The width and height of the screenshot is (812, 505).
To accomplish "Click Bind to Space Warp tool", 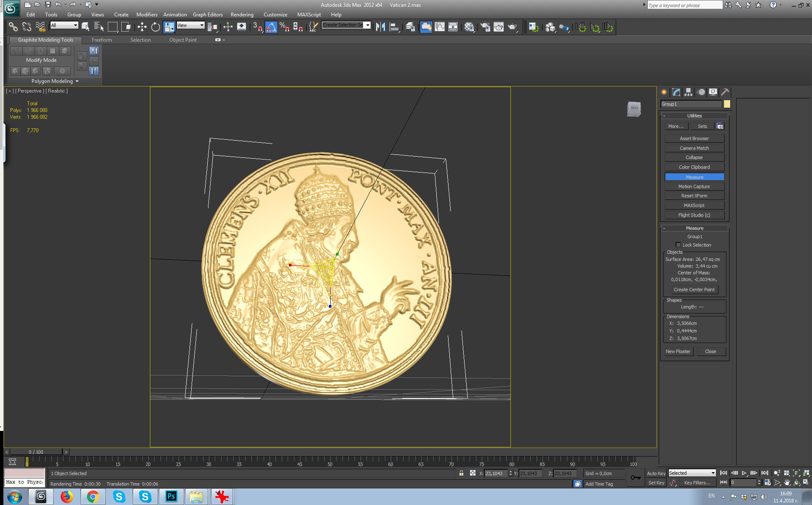I will (x=40, y=27).
